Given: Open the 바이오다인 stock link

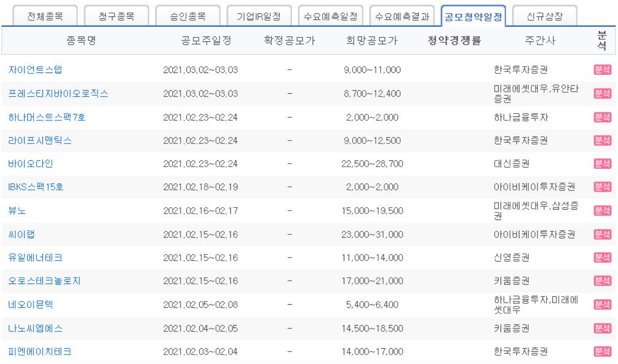Looking at the screenshot, I should (31, 164).
